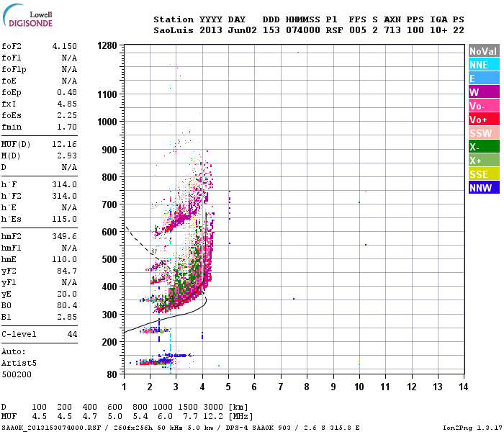Click the 4 MHz x-axis label
504x432 pixels.
(202, 387)
